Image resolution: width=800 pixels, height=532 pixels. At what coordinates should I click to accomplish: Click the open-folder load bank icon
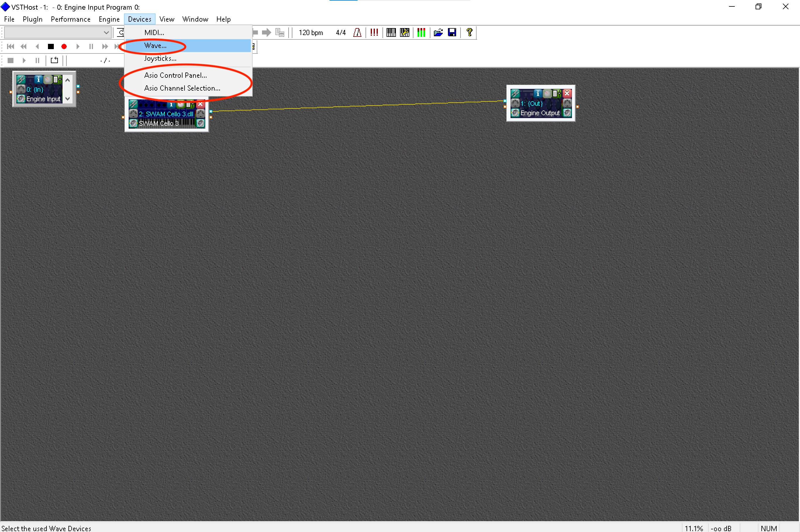coord(438,32)
